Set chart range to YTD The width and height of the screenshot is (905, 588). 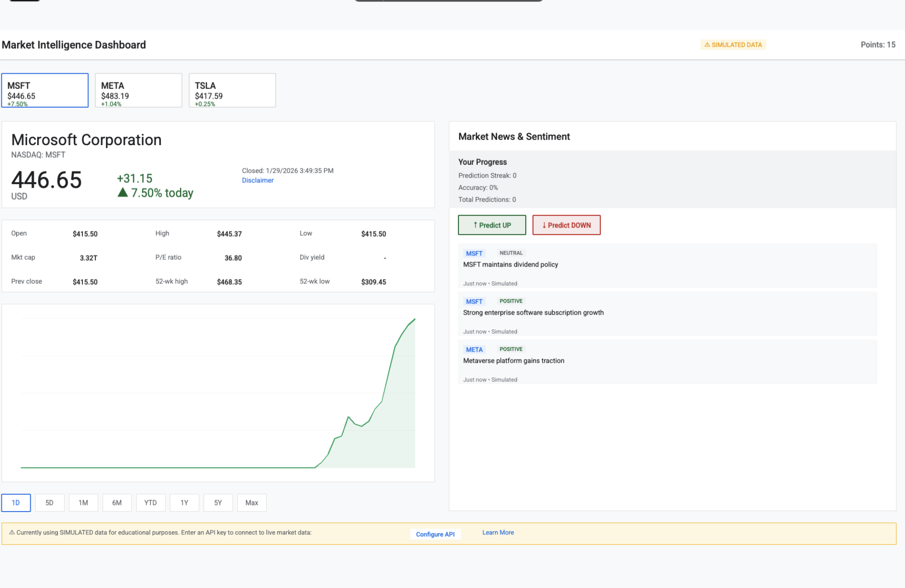[x=151, y=502]
